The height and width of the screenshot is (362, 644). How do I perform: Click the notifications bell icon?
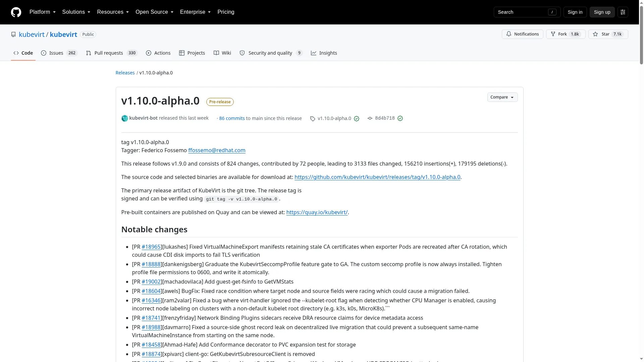click(509, 34)
